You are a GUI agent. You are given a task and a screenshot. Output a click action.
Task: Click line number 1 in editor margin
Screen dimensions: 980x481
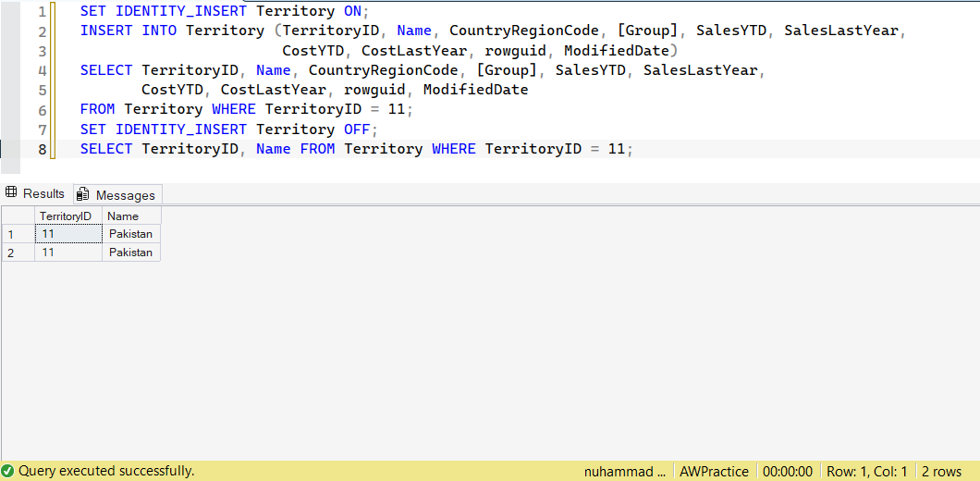[42, 11]
